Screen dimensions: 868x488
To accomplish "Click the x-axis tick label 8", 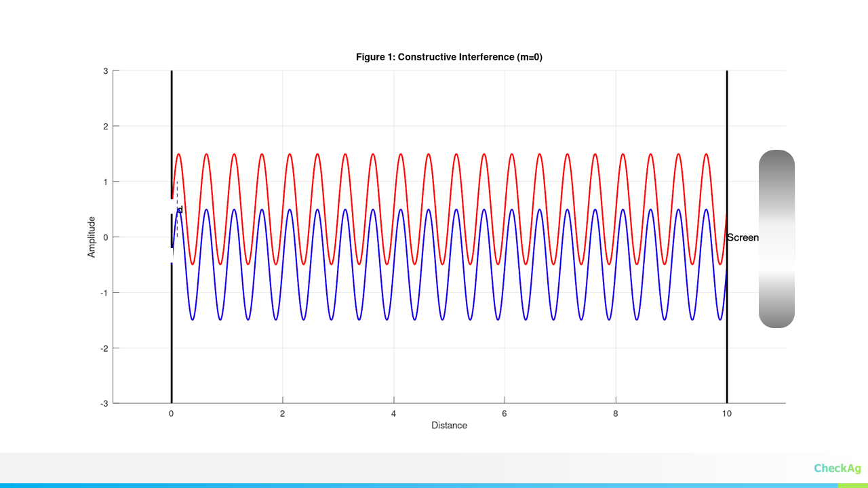I will pyautogui.click(x=616, y=413).
